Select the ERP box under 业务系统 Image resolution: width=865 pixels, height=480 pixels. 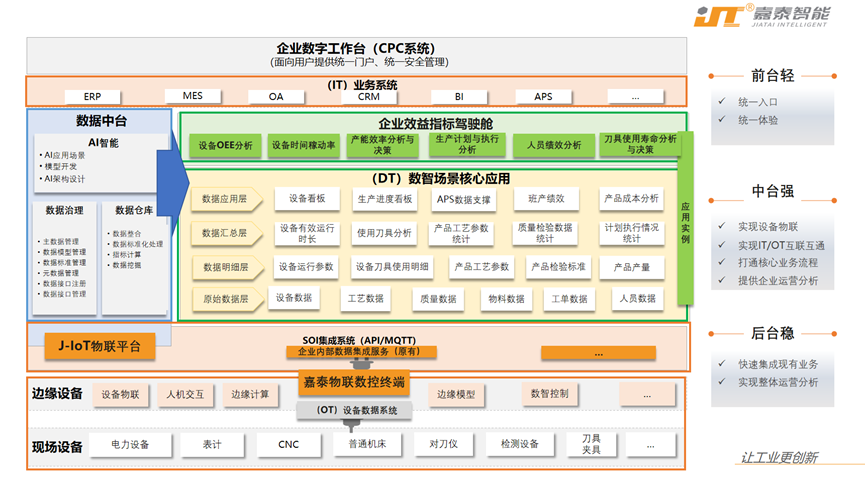tap(90, 97)
